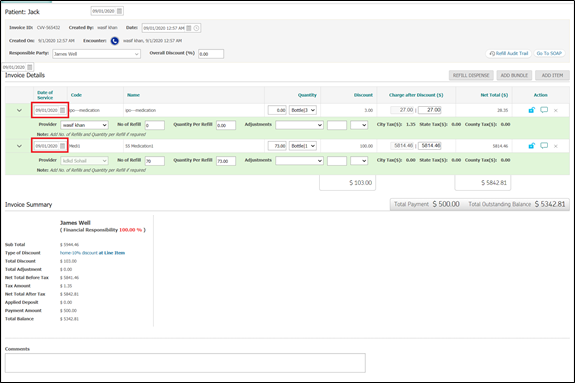Open the unit dropdown for quantity 73.00 row
The image size is (575, 383).
click(x=303, y=146)
